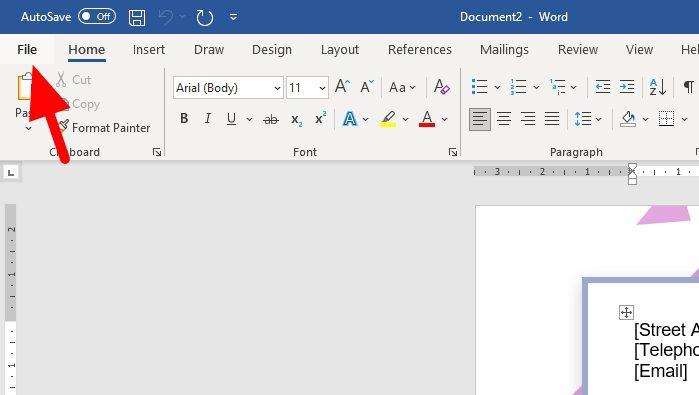
Task: Open the Font dialog launcher
Action: click(x=453, y=152)
